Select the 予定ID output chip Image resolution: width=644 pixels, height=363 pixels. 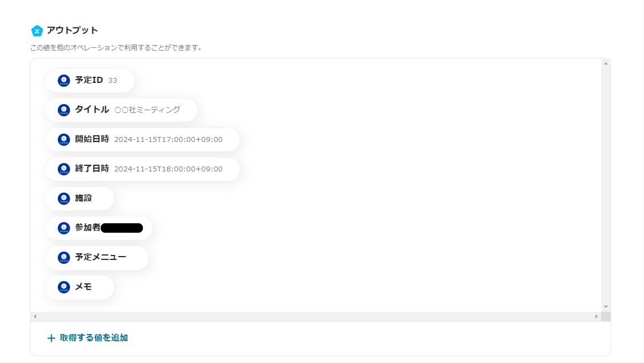(90, 81)
